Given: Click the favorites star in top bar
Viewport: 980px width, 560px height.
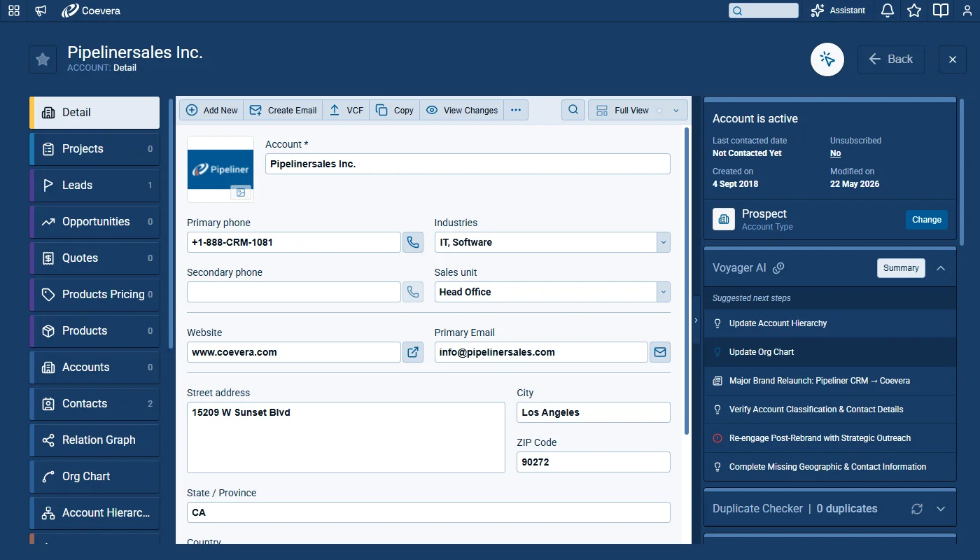Looking at the screenshot, I should pyautogui.click(x=914, y=10).
